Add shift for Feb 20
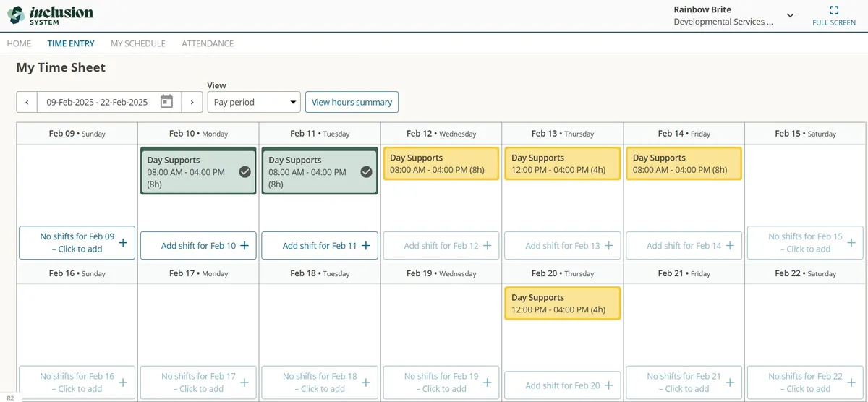 click(x=562, y=385)
